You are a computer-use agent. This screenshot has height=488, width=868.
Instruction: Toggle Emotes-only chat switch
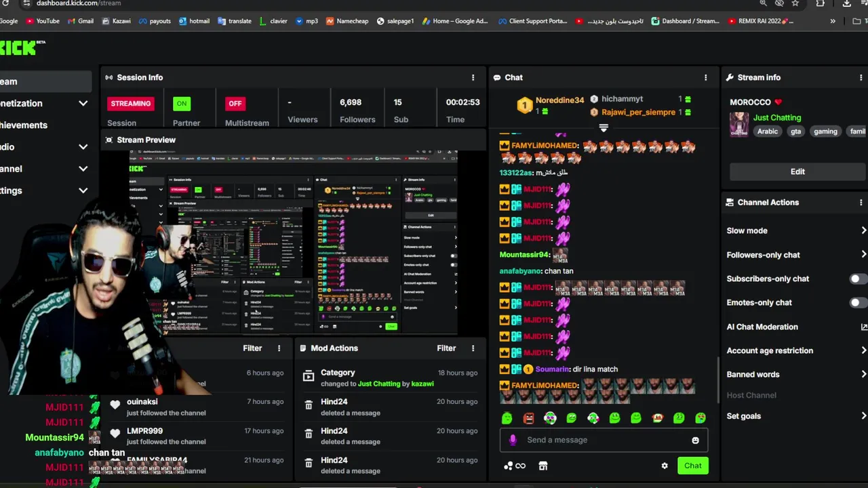(857, 302)
